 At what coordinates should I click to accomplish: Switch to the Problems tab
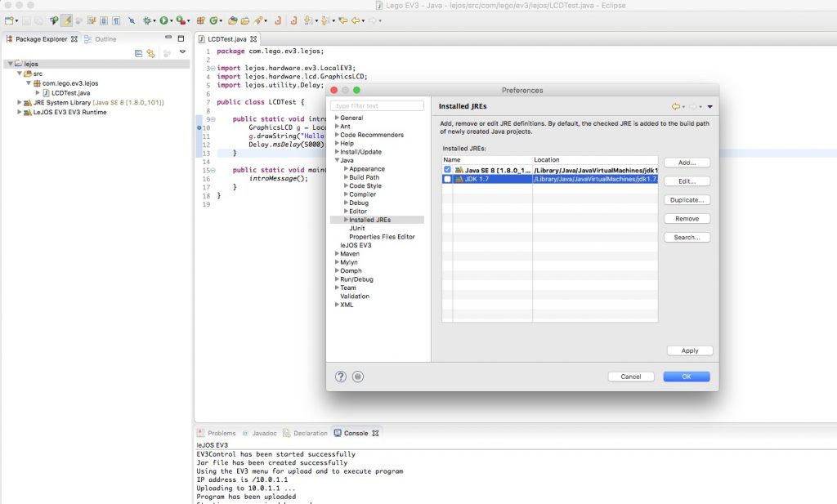[216, 433]
